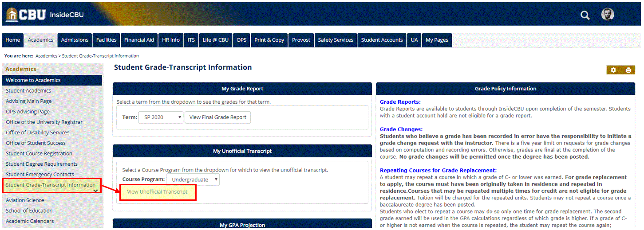Click the Grade Changes: heading
Image resolution: width=644 pixels, height=230 pixels.
[401, 129]
